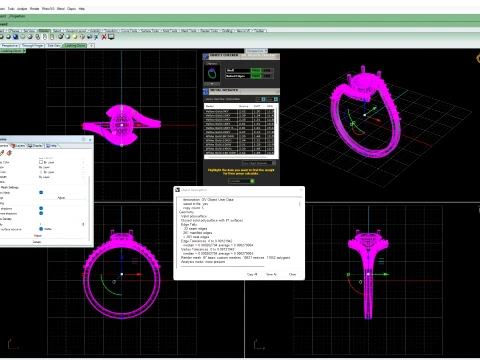Click the grey sphere icon right of blue sphere

click(23, 37)
